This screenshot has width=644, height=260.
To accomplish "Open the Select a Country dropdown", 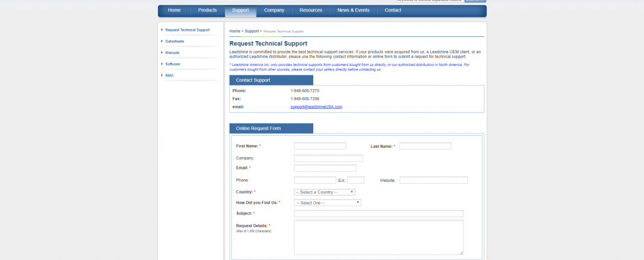I will click(x=324, y=192).
